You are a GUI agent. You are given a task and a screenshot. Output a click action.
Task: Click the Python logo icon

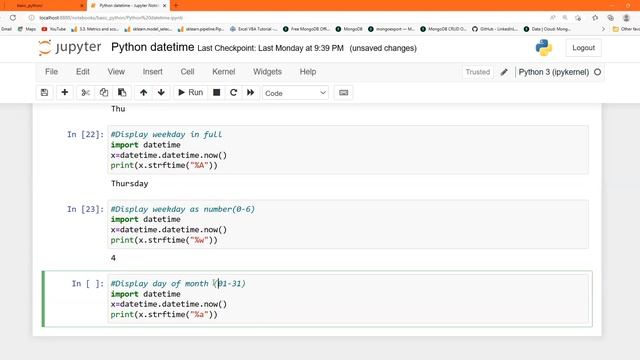click(544, 48)
